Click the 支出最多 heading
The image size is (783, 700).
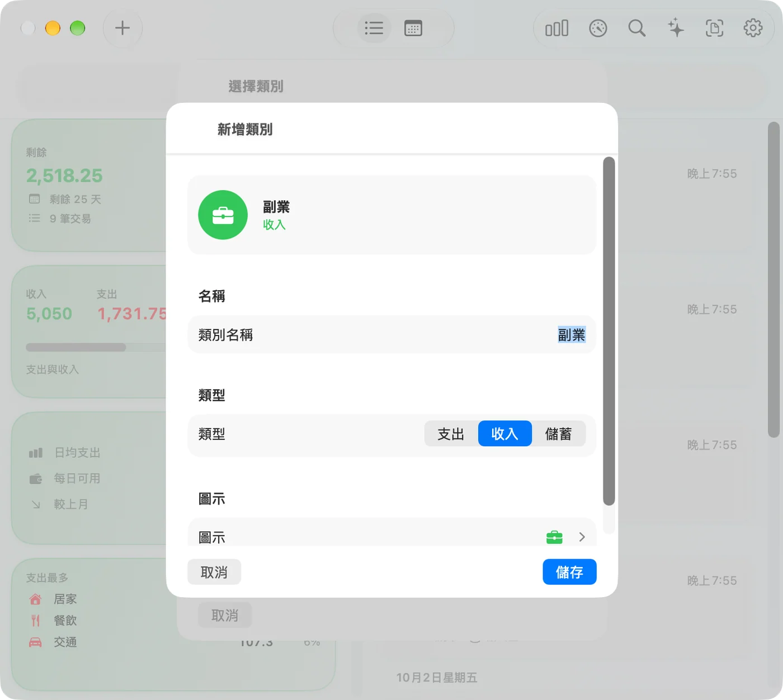coord(47,578)
